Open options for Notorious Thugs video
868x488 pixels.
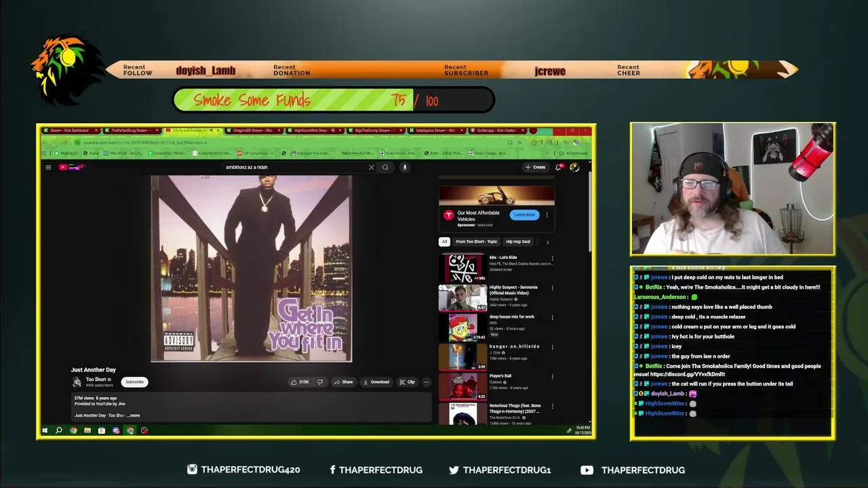552,406
